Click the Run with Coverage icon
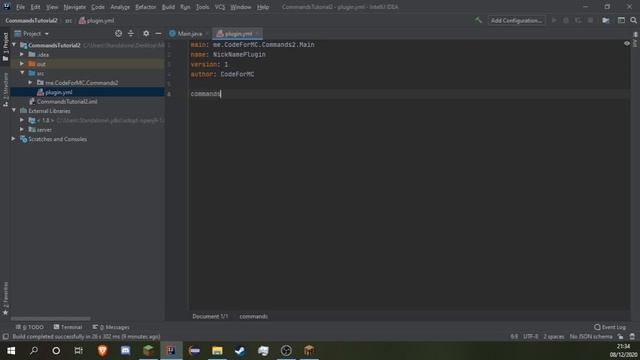640x360 pixels. tap(578, 20)
